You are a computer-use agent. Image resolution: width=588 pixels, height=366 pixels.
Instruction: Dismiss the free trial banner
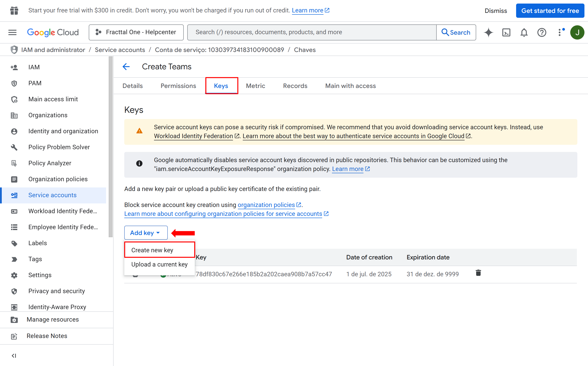click(495, 10)
